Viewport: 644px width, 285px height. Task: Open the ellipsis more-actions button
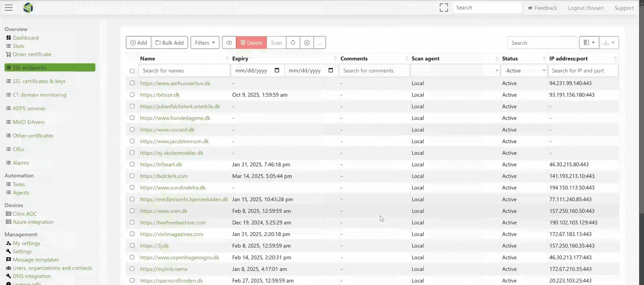[320, 43]
